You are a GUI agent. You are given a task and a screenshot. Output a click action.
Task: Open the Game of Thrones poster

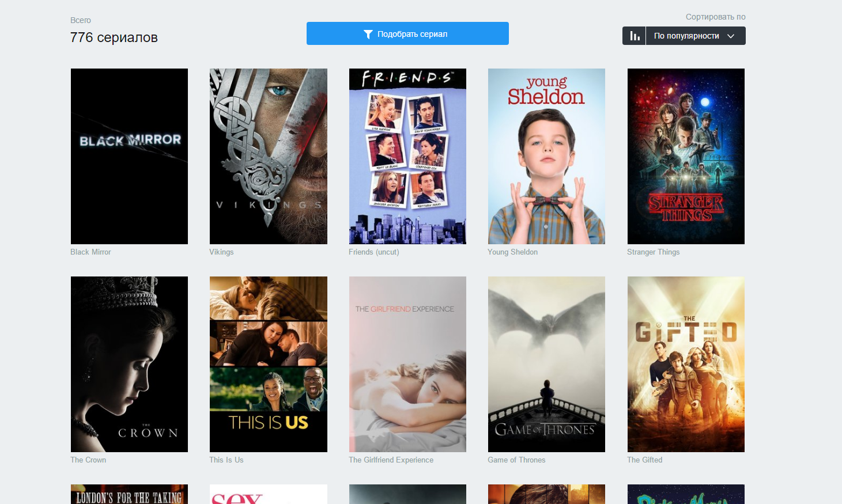(x=546, y=364)
